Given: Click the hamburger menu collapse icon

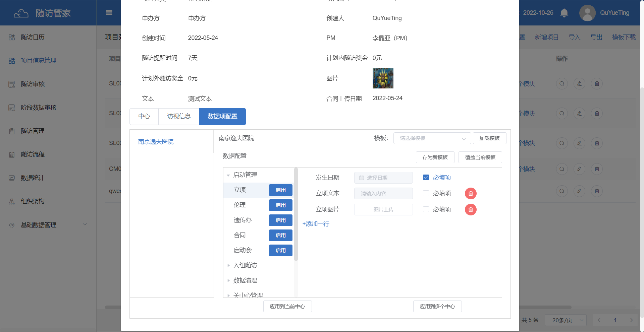Looking at the screenshot, I should (x=109, y=12).
